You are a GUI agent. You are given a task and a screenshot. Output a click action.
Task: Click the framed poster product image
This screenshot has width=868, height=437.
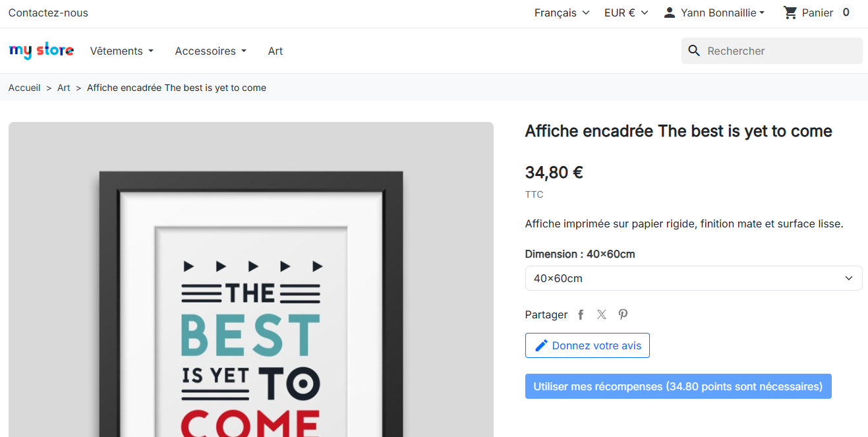251,279
